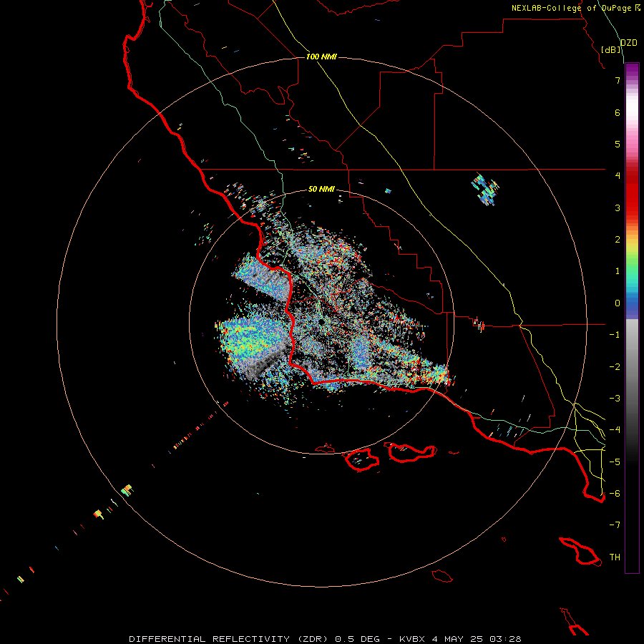Click the -5 value on the scale
Image resolution: width=644 pixels, height=644 pixels.
615,462
